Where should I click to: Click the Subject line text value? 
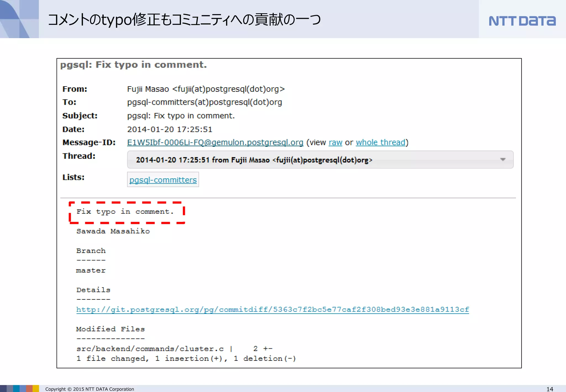click(181, 116)
